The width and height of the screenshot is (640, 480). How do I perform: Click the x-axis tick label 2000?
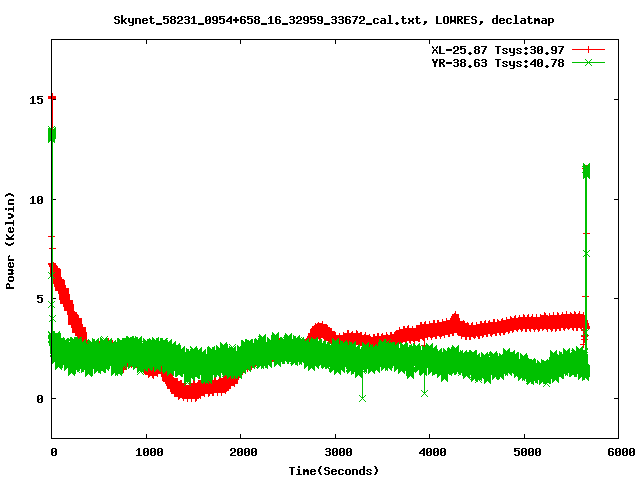click(243, 452)
